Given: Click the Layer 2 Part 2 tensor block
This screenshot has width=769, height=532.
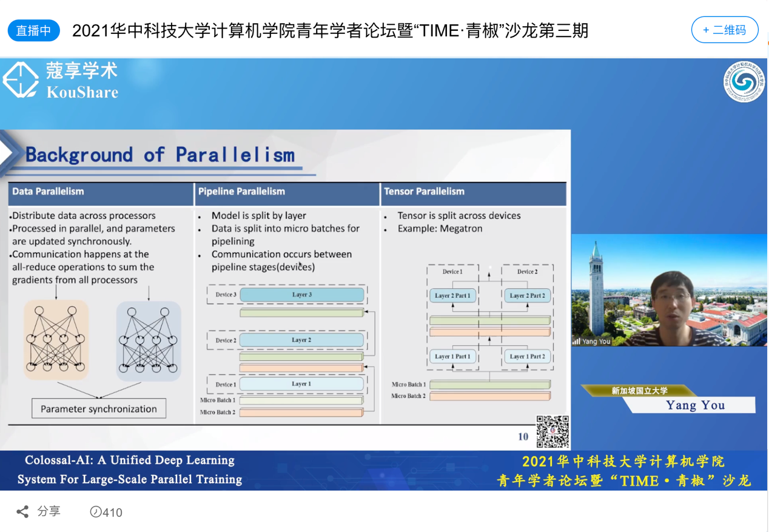Looking at the screenshot, I should (528, 295).
